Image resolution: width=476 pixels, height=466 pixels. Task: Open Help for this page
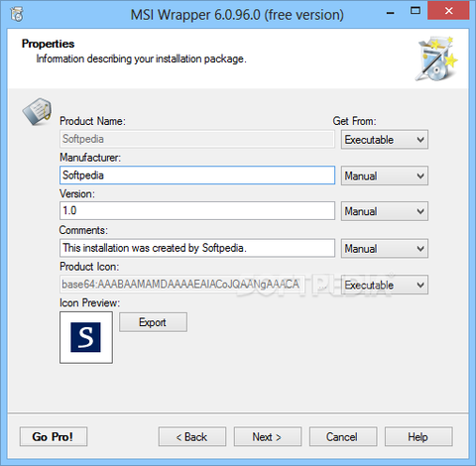[418, 436]
